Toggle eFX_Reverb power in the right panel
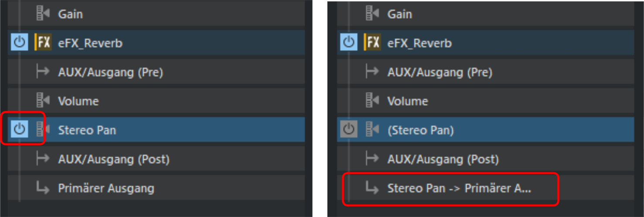644x217 pixels. tap(348, 43)
